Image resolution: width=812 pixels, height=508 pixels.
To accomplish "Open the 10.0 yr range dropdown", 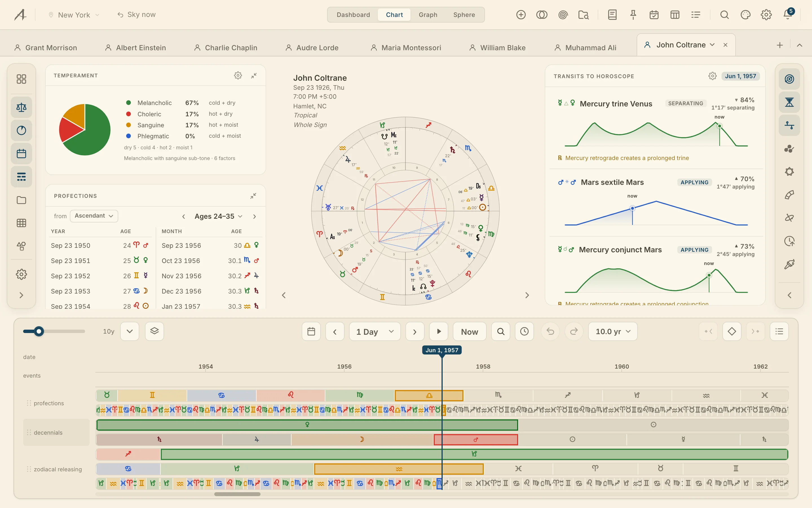I will [613, 332].
